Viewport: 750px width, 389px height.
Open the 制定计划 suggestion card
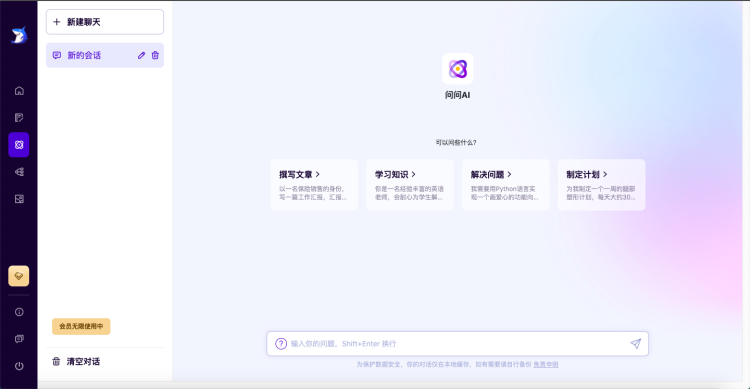(601, 185)
